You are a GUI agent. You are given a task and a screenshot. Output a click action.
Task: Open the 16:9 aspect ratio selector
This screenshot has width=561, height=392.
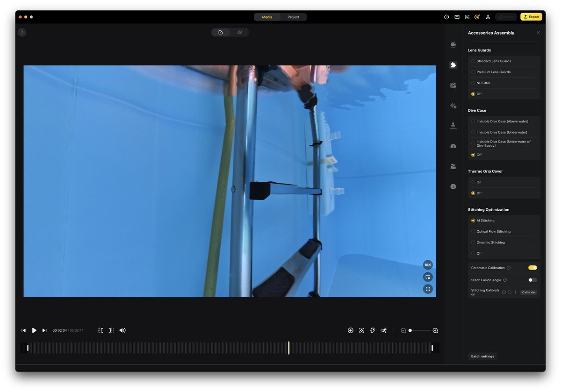427,265
